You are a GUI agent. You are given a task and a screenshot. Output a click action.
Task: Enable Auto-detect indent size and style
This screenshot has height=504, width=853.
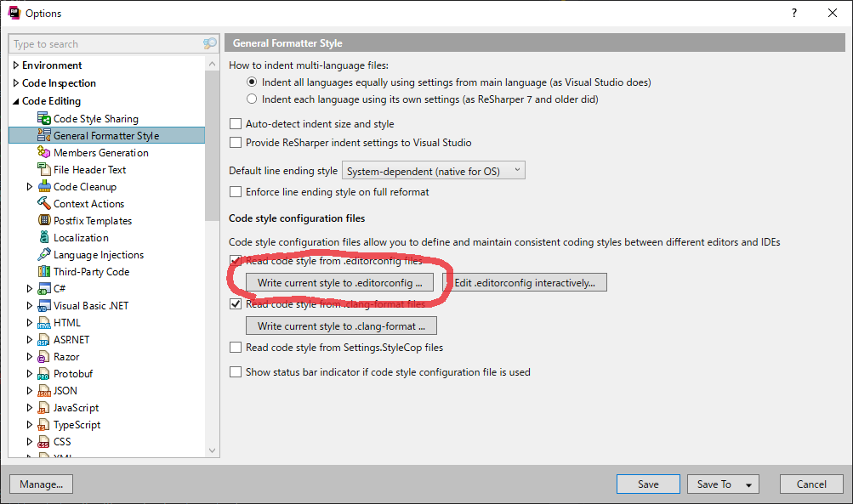click(236, 124)
